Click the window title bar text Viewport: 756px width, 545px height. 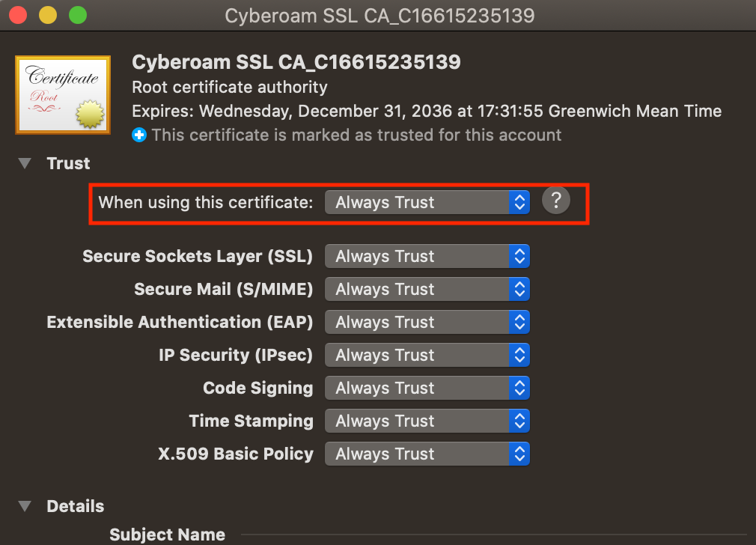tap(379, 16)
